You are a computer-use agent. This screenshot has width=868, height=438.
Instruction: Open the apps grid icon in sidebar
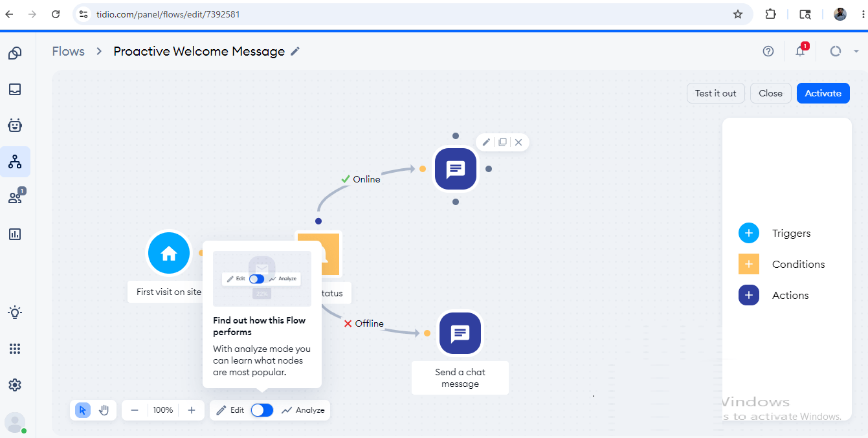(x=15, y=349)
